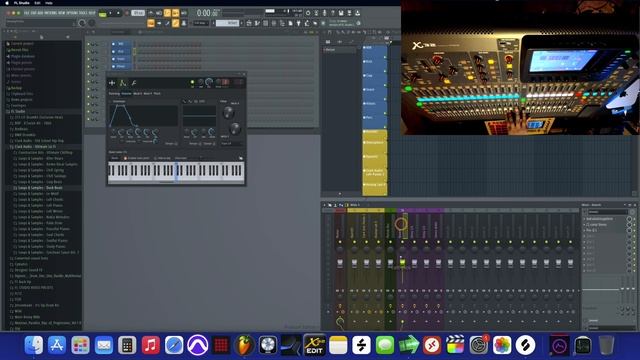Select the 808 channel button in channel rack
Image resolution: width=640 pixels, height=360 pixels.
pos(121,44)
